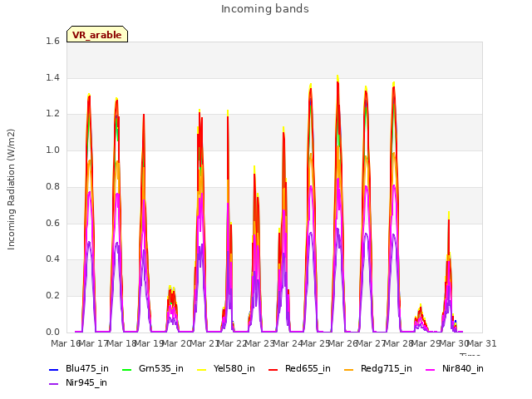
Task: Click the 0.4 y-axis tick label
Action: pos(52,259)
